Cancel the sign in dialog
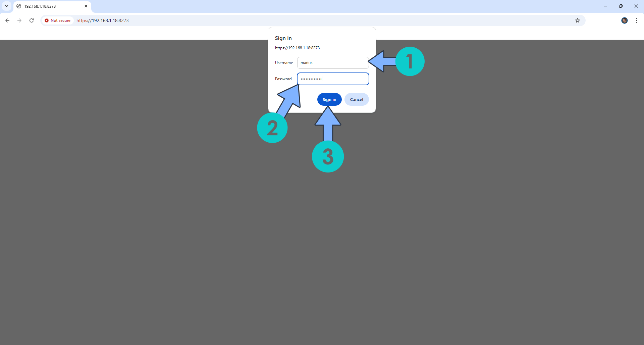This screenshot has height=345, width=644. 357,99
